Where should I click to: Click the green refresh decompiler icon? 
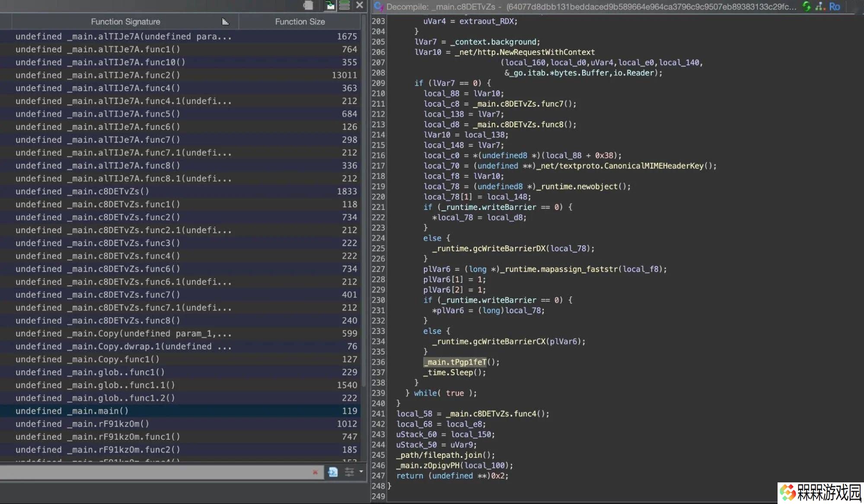coord(807,6)
